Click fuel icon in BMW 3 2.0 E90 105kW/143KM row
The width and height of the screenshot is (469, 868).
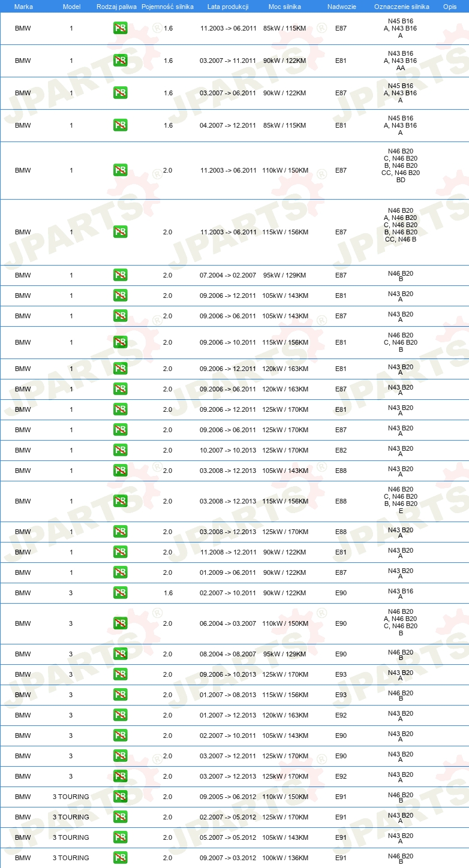pyautogui.click(x=120, y=736)
